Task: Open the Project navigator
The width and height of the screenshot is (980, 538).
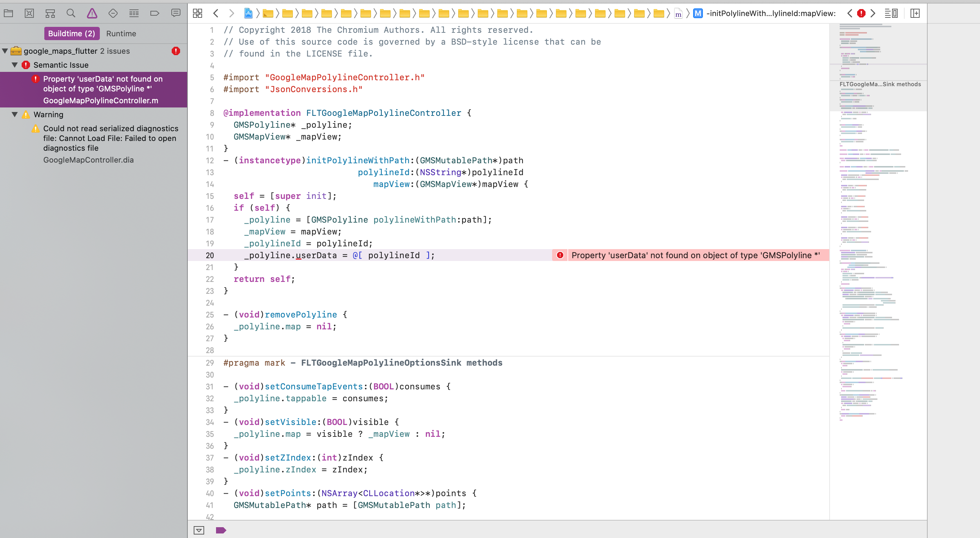Action: click(8, 13)
